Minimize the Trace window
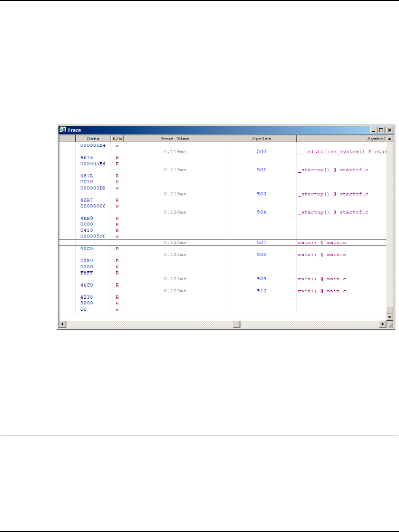The width and height of the screenshot is (399, 532). tap(374, 130)
